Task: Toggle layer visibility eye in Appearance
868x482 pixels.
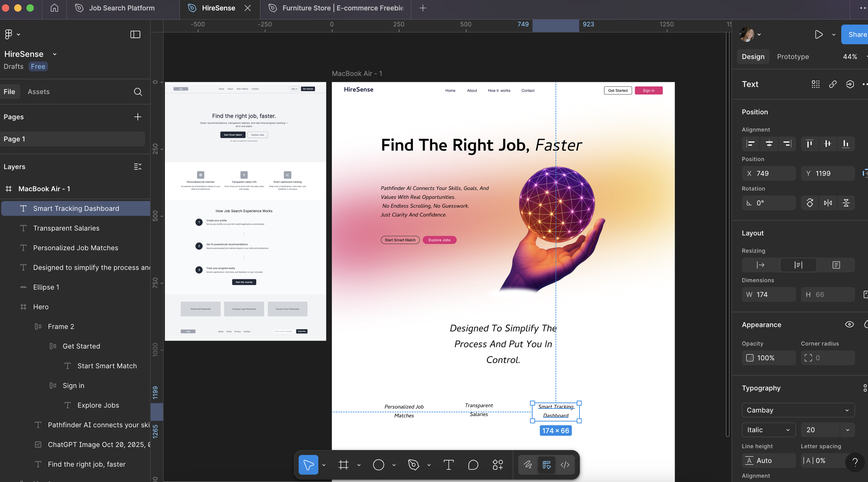Action: click(849, 324)
